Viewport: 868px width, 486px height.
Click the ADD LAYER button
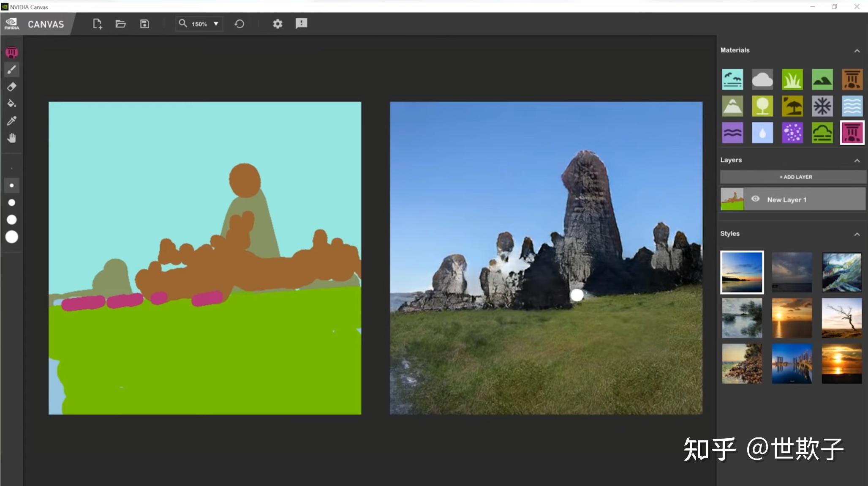tap(793, 177)
